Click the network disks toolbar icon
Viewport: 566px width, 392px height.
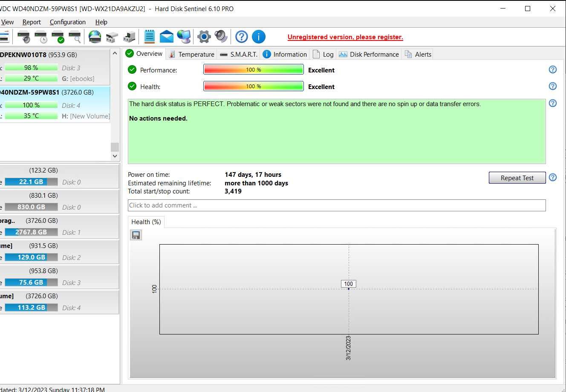[112, 37]
